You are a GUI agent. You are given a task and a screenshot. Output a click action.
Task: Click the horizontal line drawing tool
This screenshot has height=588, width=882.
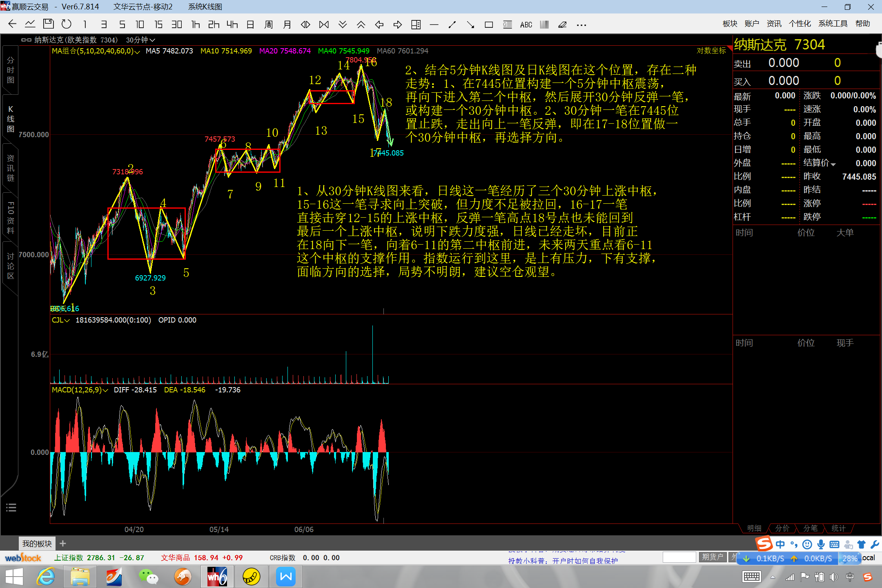click(x=434, y=25)
